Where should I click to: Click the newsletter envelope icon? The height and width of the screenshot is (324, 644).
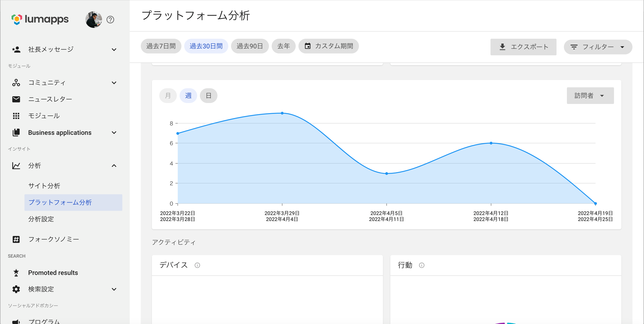coord(16,99)
